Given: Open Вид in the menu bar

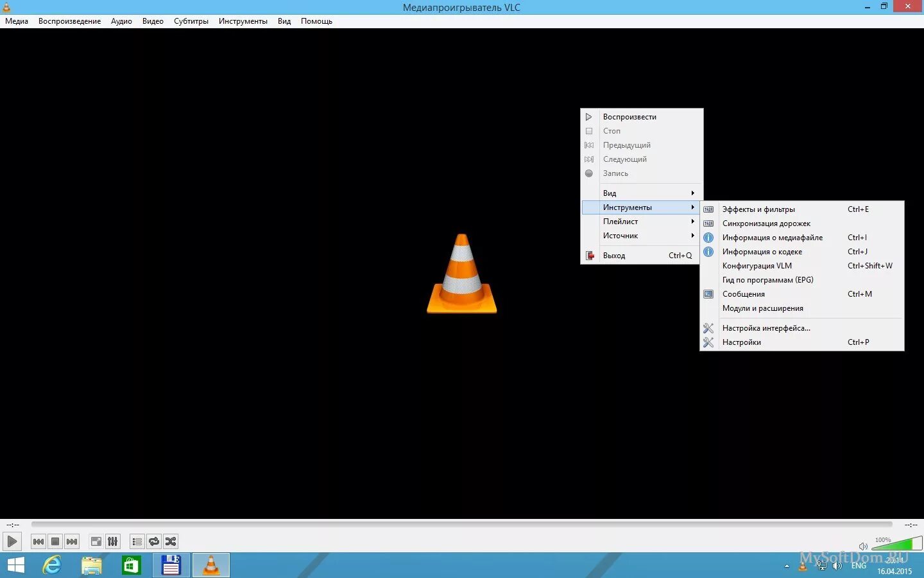Looking at the screenshot, I should pyautogui.click(x=284, y=21).
